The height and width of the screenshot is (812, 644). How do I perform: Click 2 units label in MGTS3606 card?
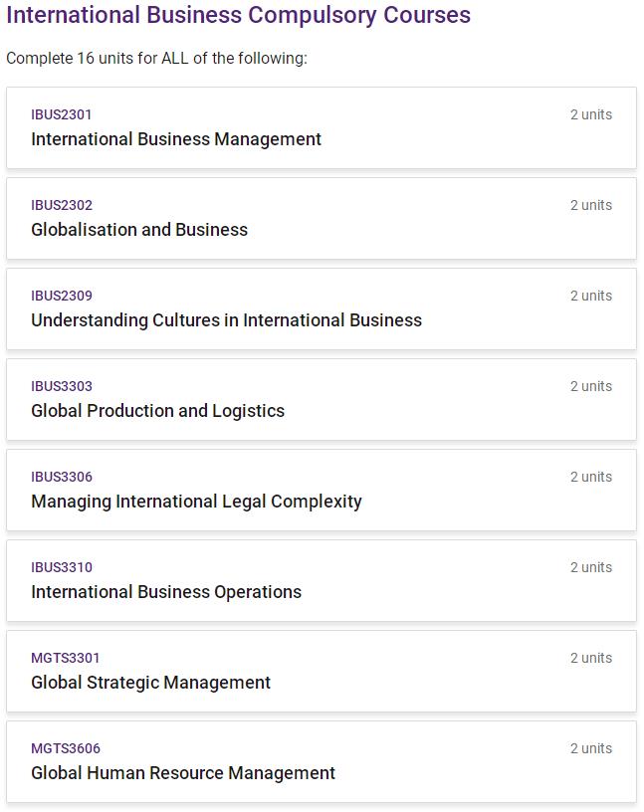click(x=590, y=748)
